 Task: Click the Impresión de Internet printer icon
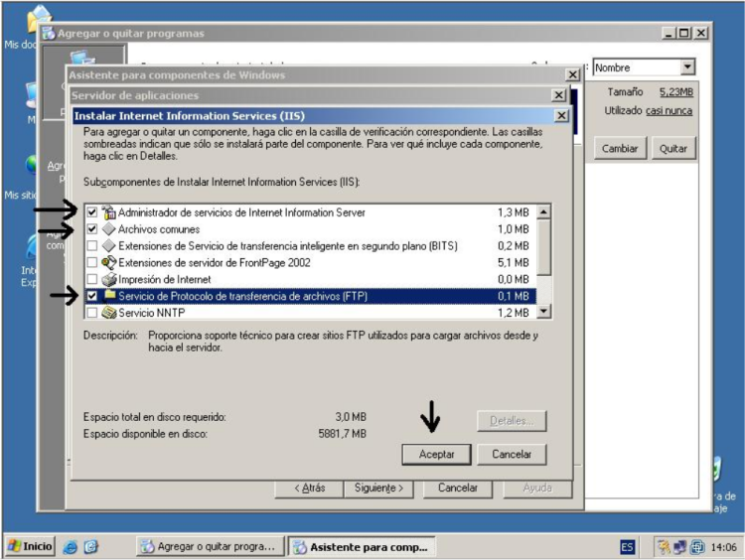[x=109, y=279]
